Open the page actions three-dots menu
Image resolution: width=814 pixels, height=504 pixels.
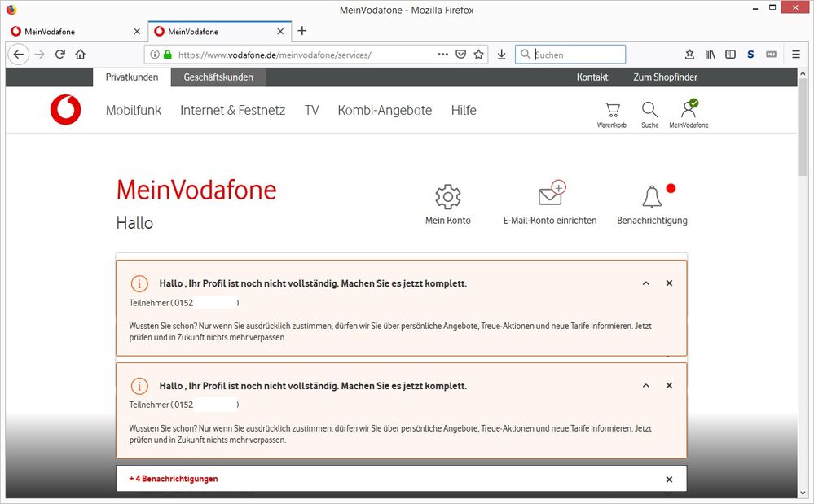tap(442, 55)
